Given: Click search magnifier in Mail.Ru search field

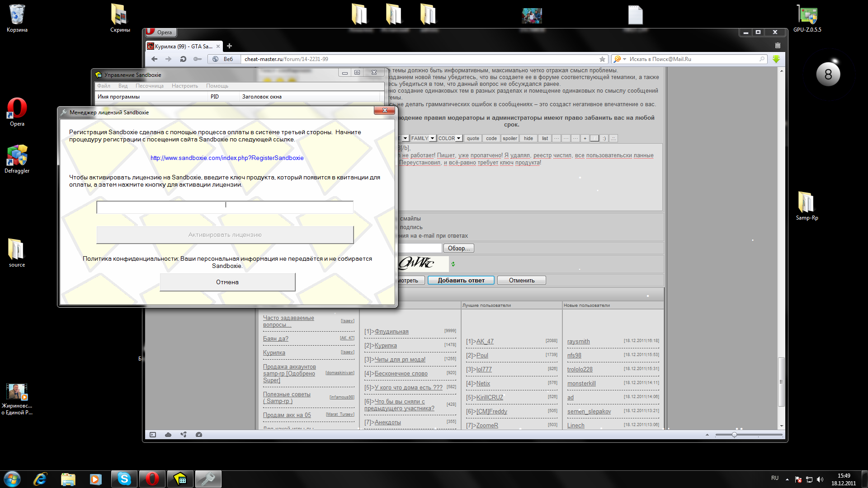Looking at the screenshot, I should (762, 59).
